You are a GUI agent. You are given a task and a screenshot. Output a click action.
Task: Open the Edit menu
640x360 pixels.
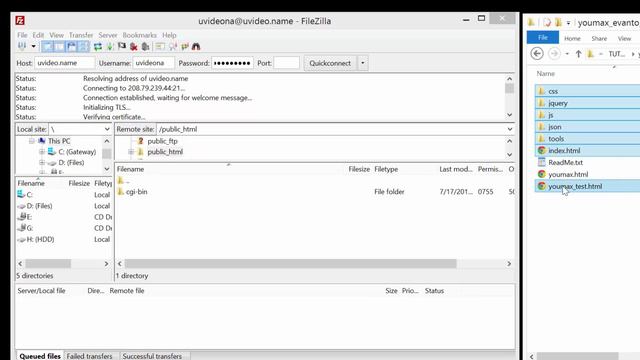[38, 35]
